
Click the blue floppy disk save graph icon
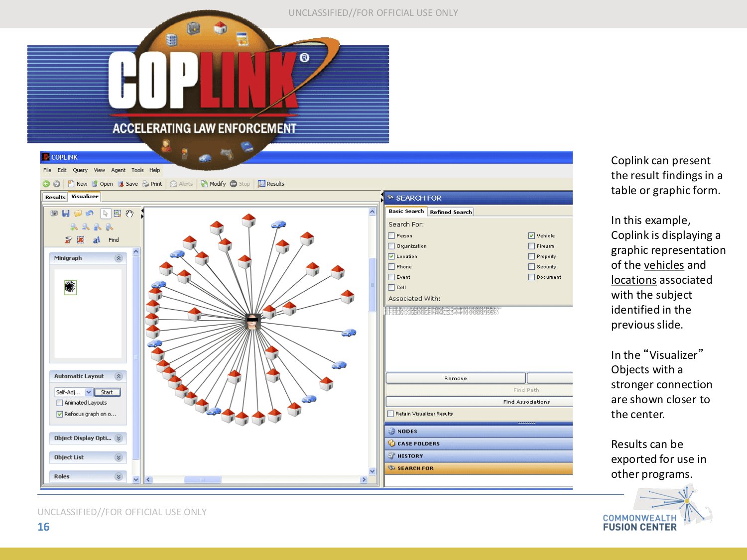point(66,214)
